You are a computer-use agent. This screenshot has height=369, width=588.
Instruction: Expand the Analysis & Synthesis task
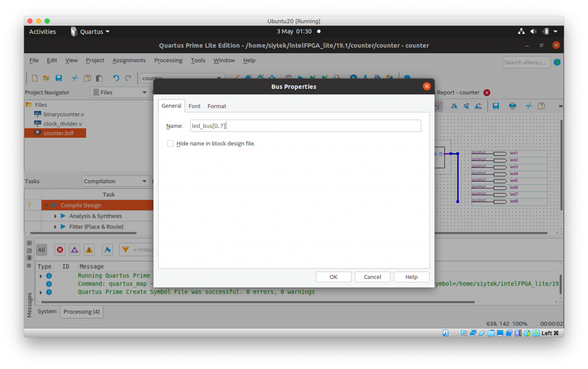pyautogui.click(x=55, y=216)
